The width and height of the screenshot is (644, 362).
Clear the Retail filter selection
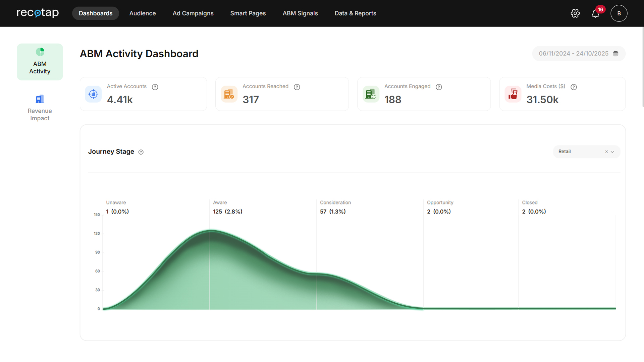tap(606, 152)
